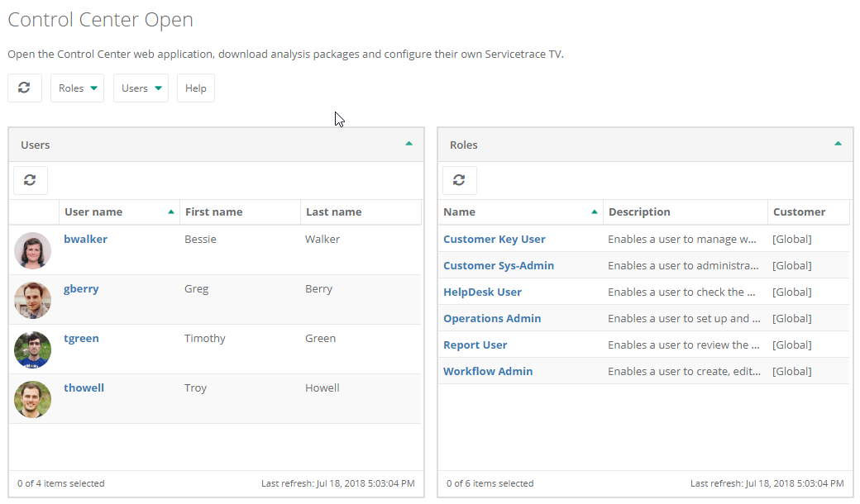
Task: Collapse the Roles panel
Action: click(838, 144)
